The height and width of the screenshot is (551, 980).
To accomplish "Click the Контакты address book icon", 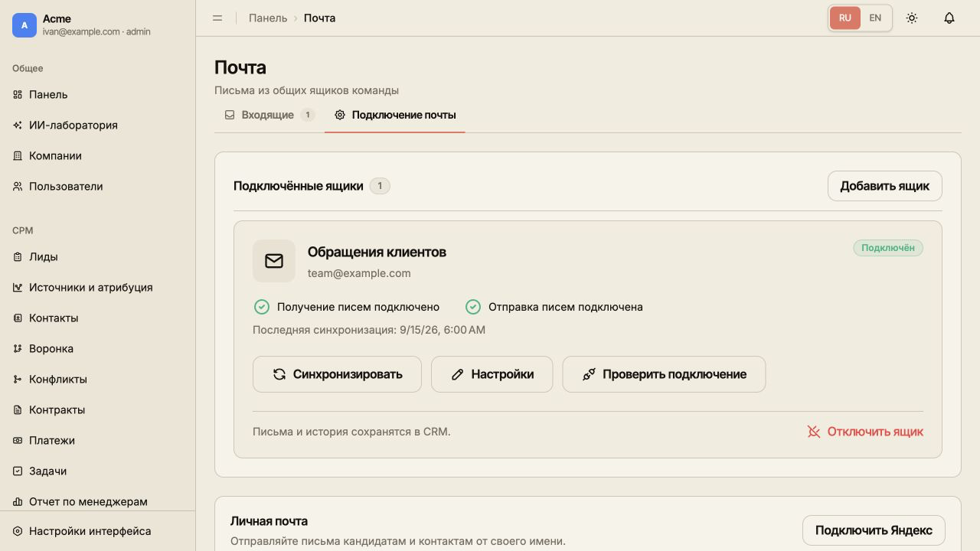I will [18, 318].
